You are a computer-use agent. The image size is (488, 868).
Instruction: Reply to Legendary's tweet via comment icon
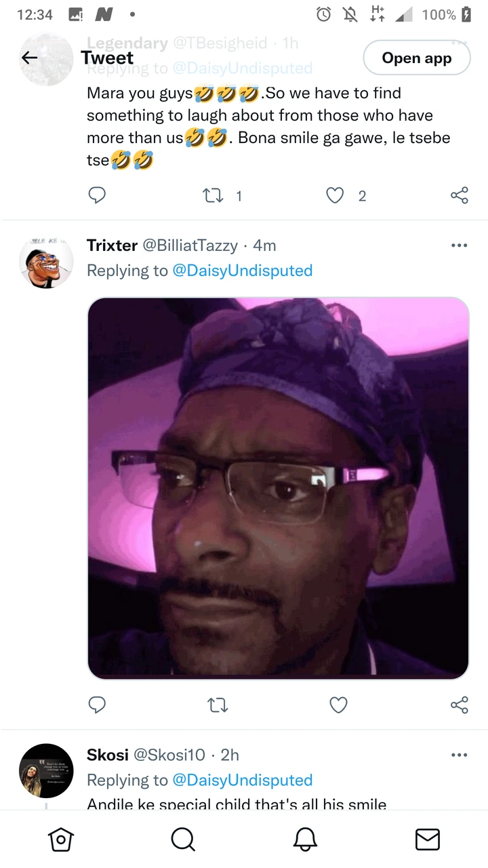97,196
